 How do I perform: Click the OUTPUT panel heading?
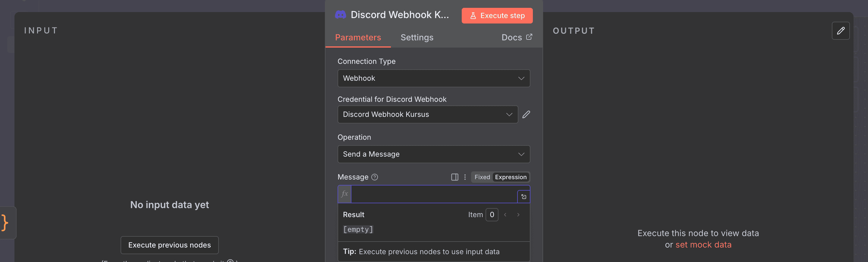(574, 31)
